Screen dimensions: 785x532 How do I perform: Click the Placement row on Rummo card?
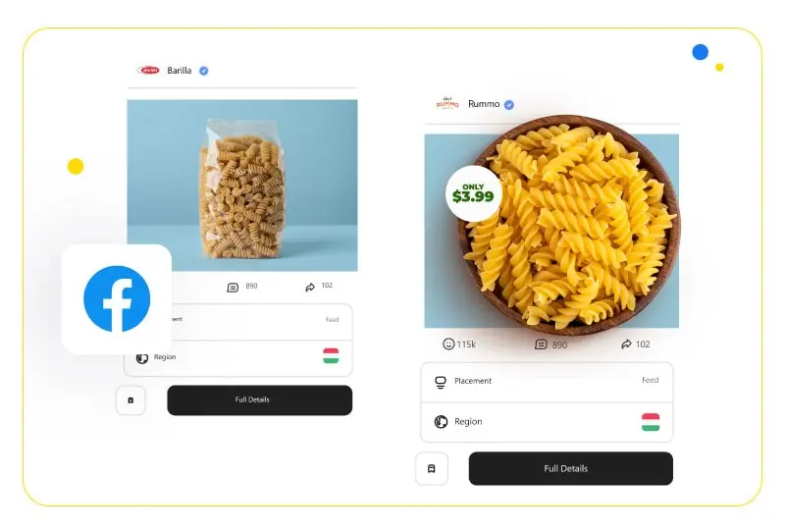pos(547,382)
